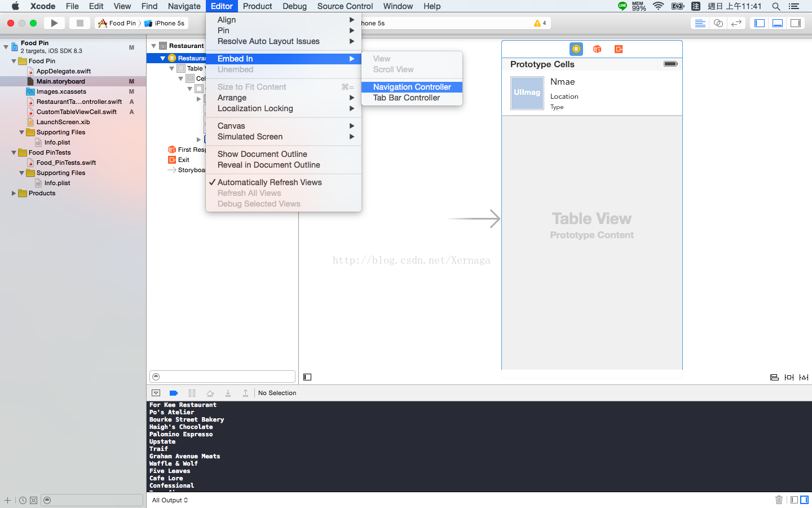The height and width of the screenshot is (508, 812).
Task: Select the Nmae label in prototype cell
Action: (563, 82)
